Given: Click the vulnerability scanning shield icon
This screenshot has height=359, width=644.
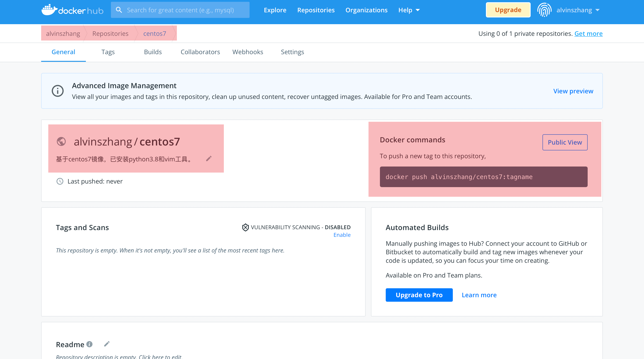Looking at the screenshot, I should pyautogui.click(x=246, y=227).
